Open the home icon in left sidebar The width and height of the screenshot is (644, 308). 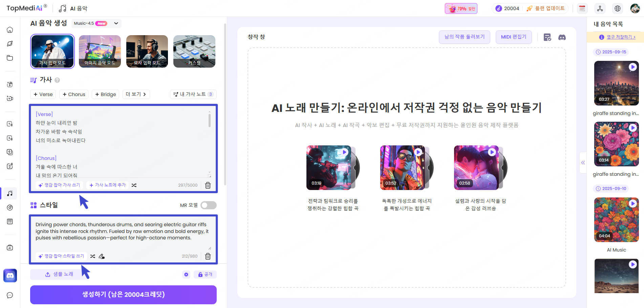10,30
